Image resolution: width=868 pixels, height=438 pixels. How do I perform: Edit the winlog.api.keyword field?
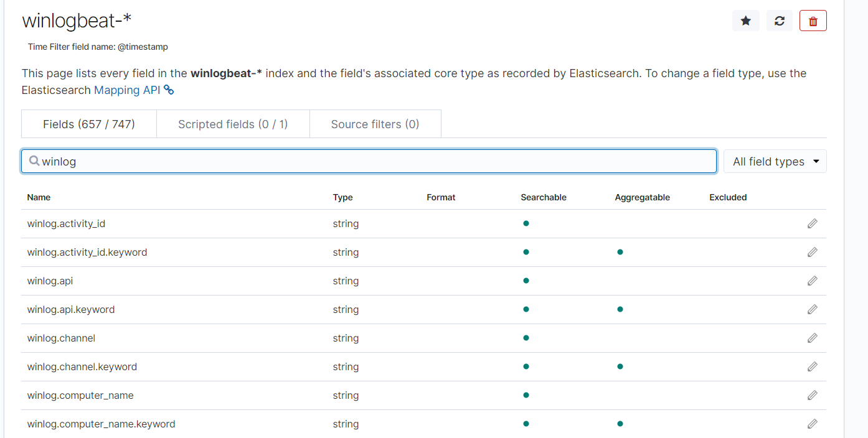pos(812,309)
